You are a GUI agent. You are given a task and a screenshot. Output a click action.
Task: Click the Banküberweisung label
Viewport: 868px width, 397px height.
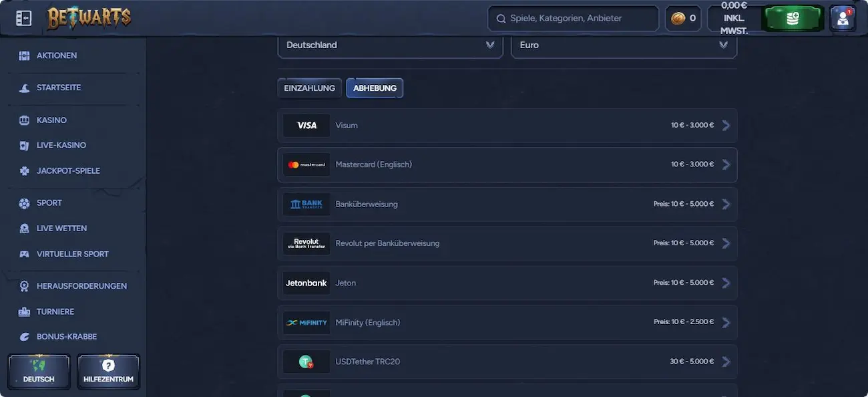pyautogui.click(x=367, y=204)
